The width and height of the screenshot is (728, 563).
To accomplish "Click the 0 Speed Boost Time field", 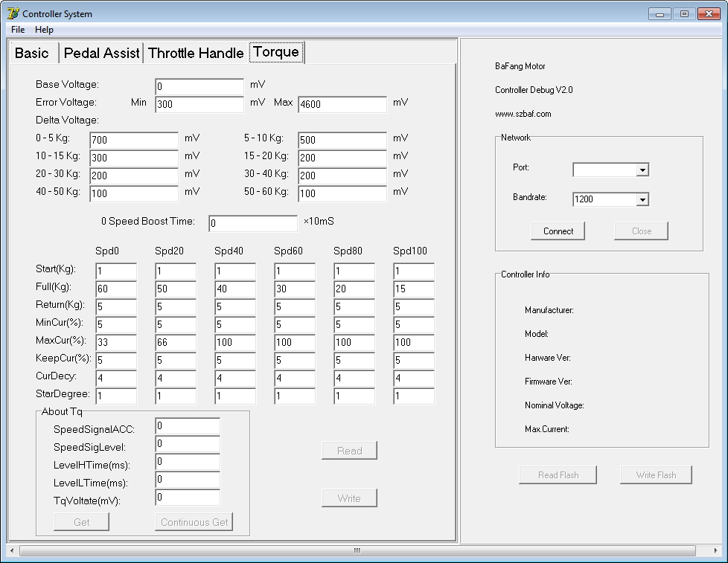I will click(x=253, y=223).
